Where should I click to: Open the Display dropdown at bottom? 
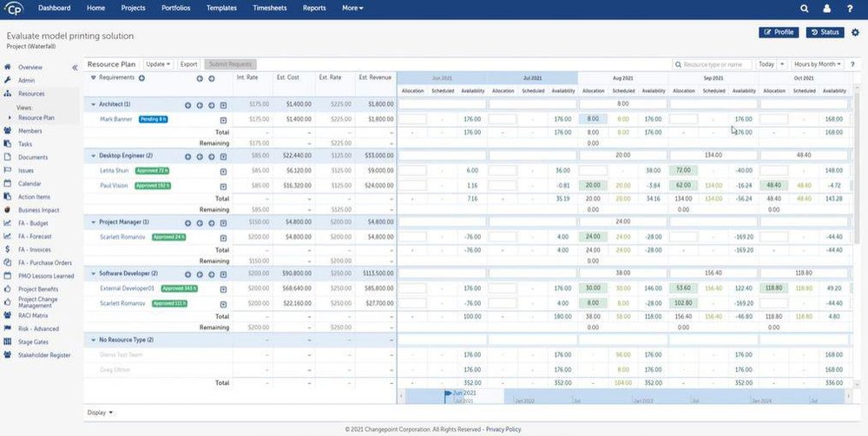(x=100, y=413)
